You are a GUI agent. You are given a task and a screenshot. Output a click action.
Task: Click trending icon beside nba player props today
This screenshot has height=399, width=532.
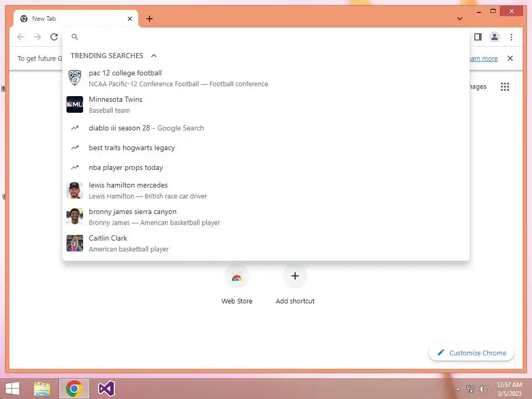(75, 167)
